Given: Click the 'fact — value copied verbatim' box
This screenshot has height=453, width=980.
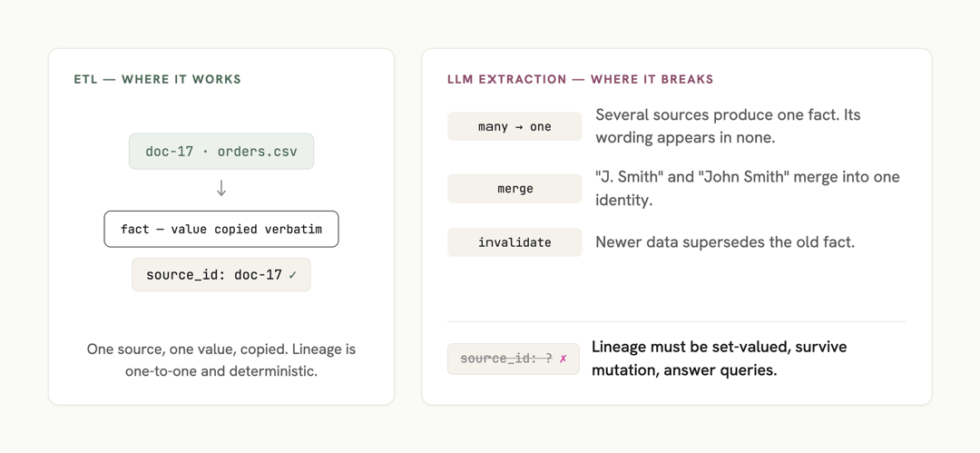Looking at the screenshot, I should 221,229.
